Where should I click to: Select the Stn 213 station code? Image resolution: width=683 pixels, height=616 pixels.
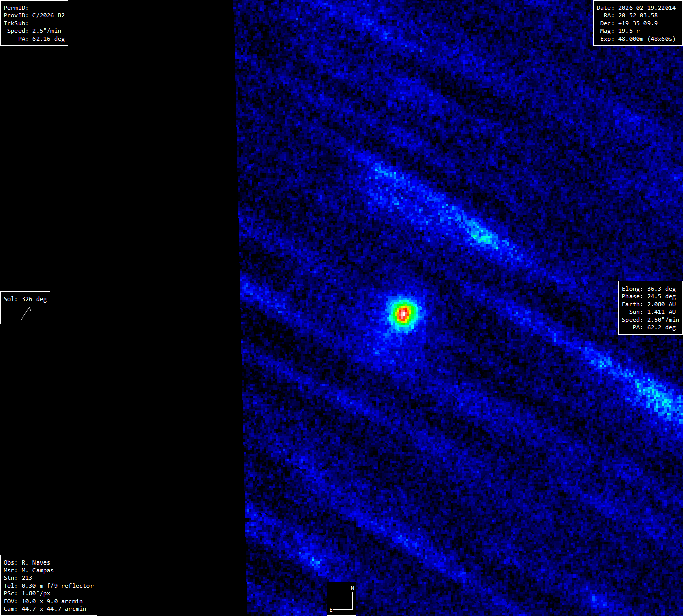(18, 578)
